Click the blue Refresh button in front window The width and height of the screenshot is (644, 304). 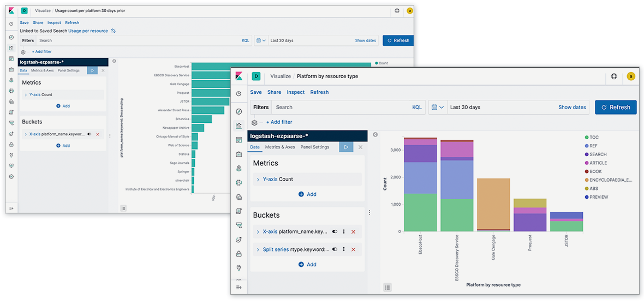616,108
